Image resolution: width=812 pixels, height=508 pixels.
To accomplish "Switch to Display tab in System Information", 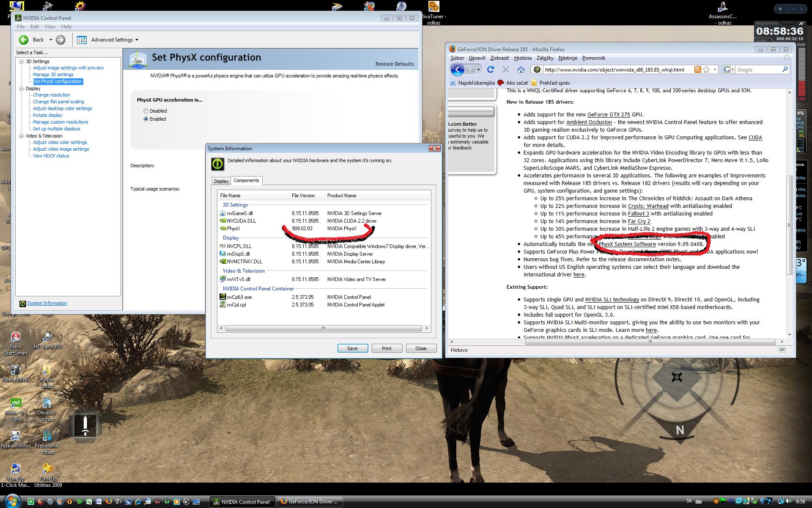I will pos(221,181).
